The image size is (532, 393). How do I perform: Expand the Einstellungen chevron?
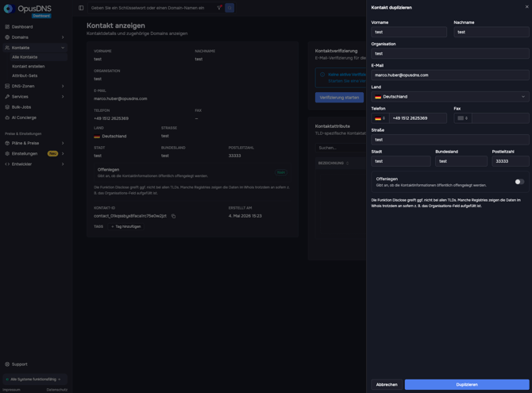coord(63,154)
